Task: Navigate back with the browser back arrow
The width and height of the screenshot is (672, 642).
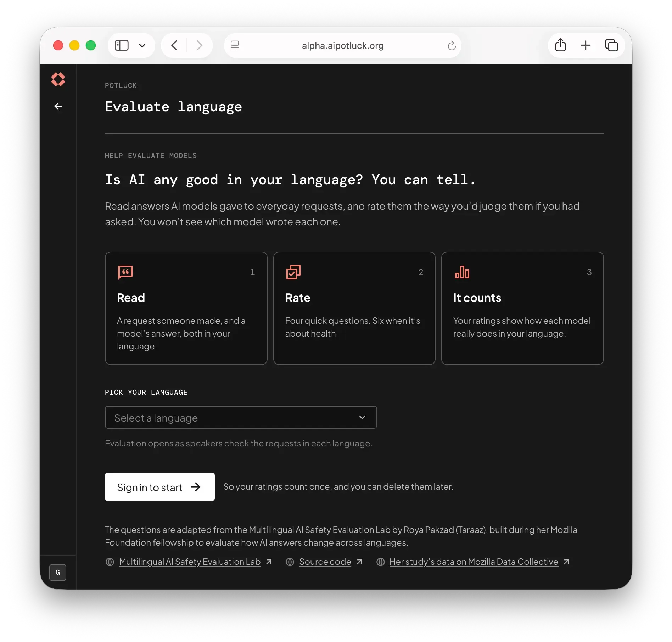Action: (x=174, y=45)
